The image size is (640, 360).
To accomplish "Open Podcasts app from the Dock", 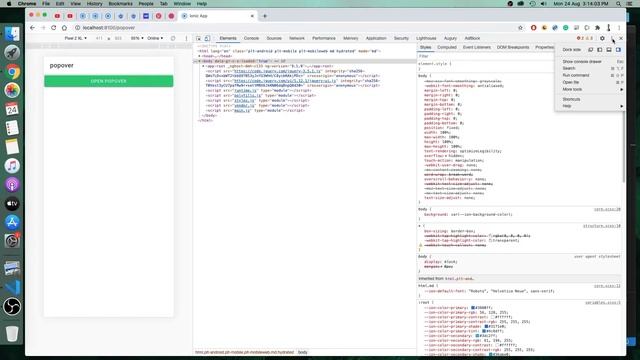I will coord(12,184).
